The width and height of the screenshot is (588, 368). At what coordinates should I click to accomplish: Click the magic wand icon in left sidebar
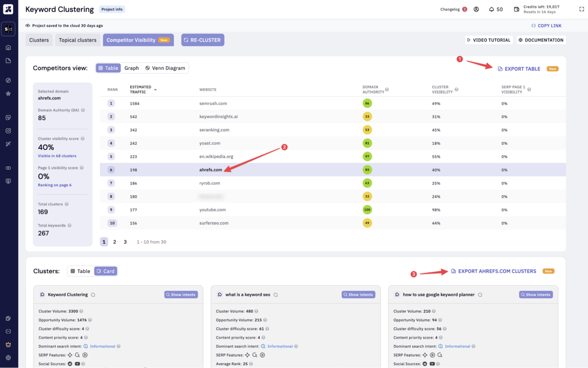click(x=8, y=144)
